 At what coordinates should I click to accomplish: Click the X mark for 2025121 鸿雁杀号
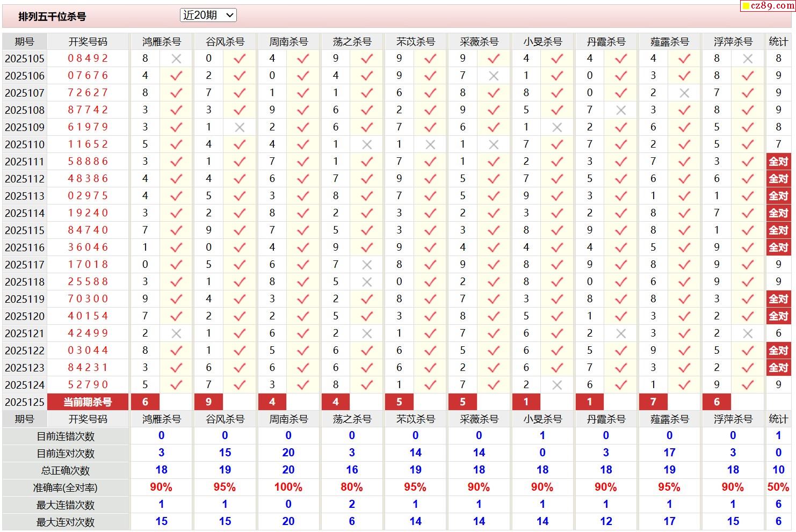pyautogui.click(x=176, y=333)
